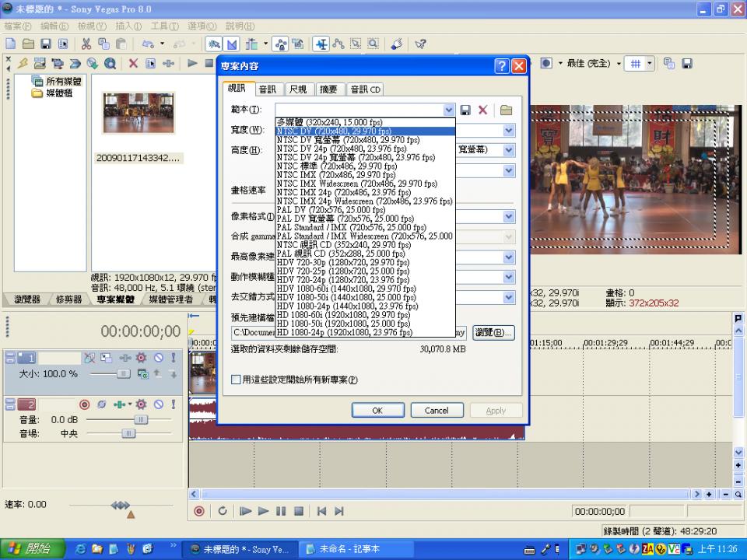Collapse the 範本 template dropdown arrow
Screen dimensions: 747x560
click(x=448, y=110)
